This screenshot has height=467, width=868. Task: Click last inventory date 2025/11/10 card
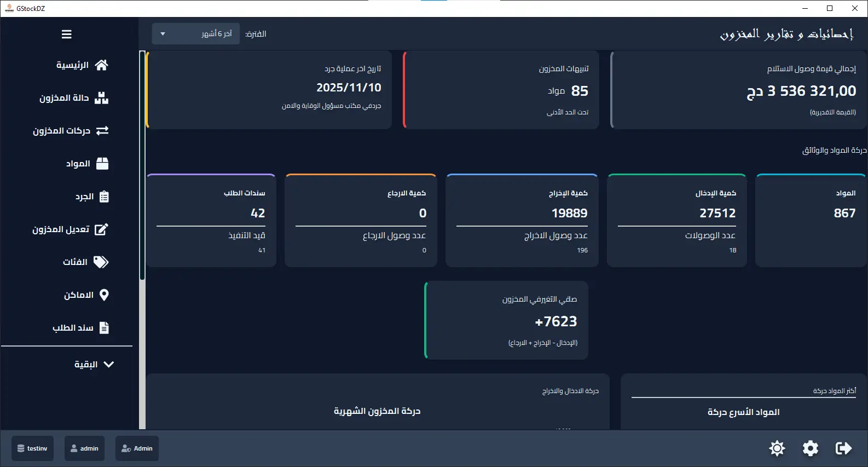click(269, 90)
